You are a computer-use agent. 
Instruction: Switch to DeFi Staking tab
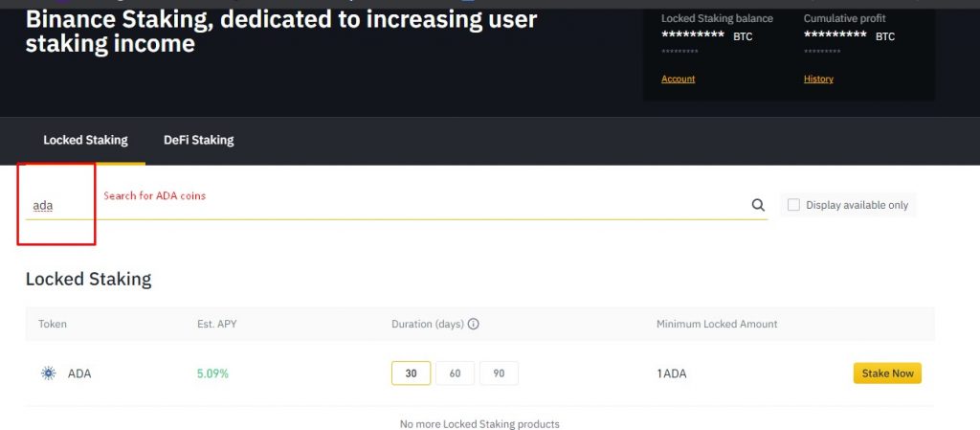(x=199, y=140)
